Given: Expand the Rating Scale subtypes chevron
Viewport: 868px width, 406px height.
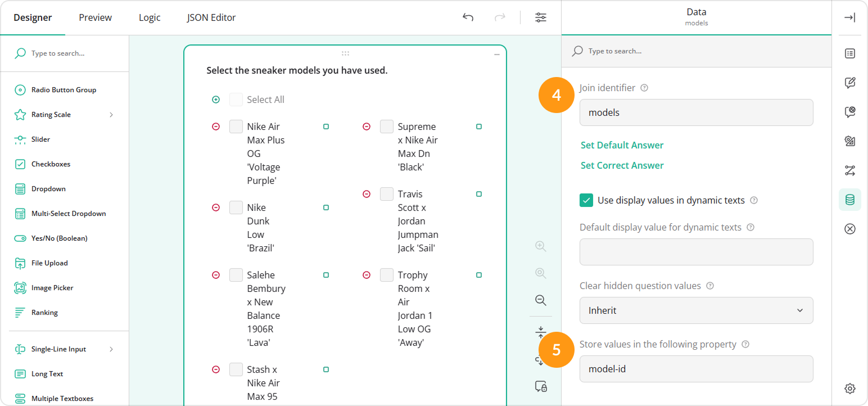Looking at the screenshot, I should pyautogui.click(x=111, y=115).
